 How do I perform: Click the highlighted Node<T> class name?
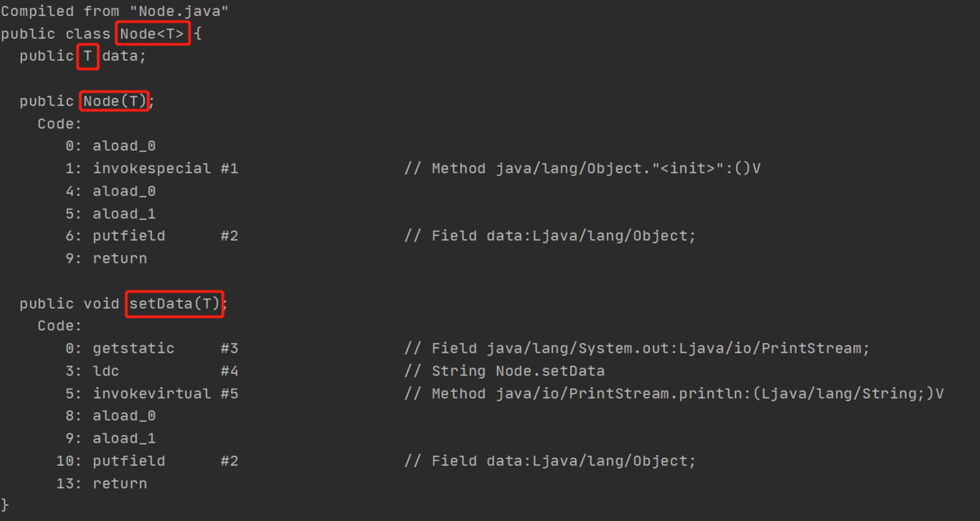[x=152, y=34]
